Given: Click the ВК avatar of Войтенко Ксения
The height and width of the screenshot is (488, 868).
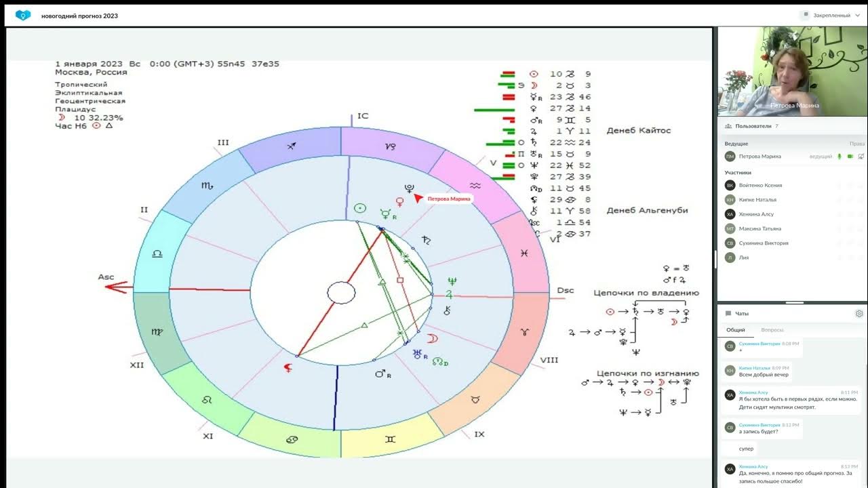Looking at the screenshot, I should [x=730, y=185].
